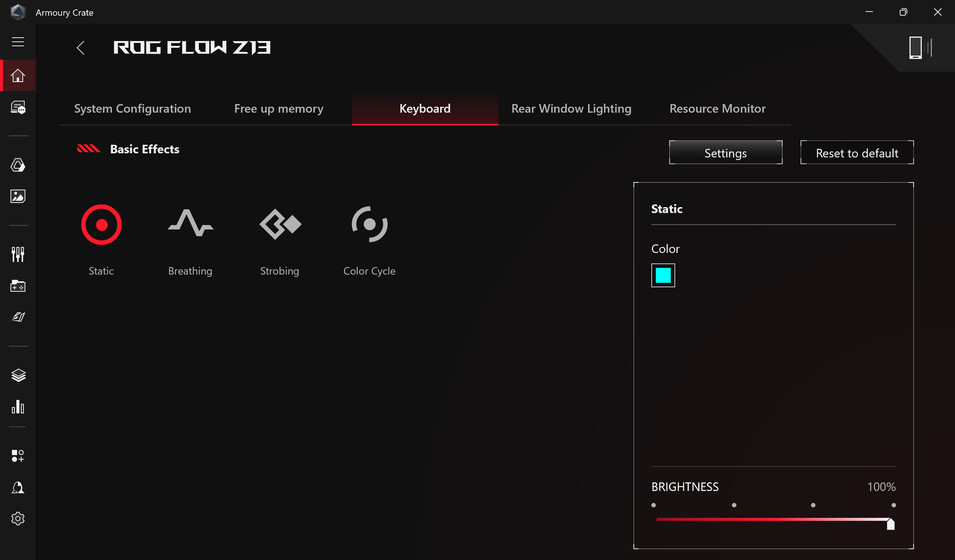Open the shapes-plus sidebar icon
The height and width of the screenshot is (560, 955).
coord(18,456)
